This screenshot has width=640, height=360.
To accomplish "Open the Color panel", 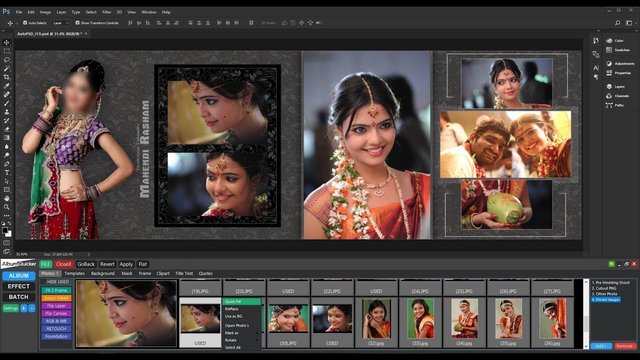I will click(x=615, y=40).
